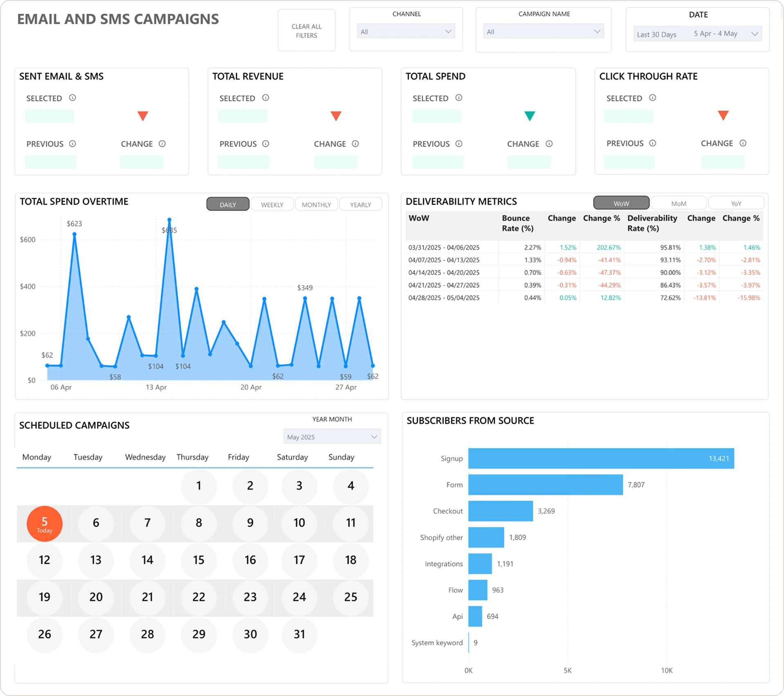Click info icon next to Click Through Rate SELECTED

[x=653, y=98]
